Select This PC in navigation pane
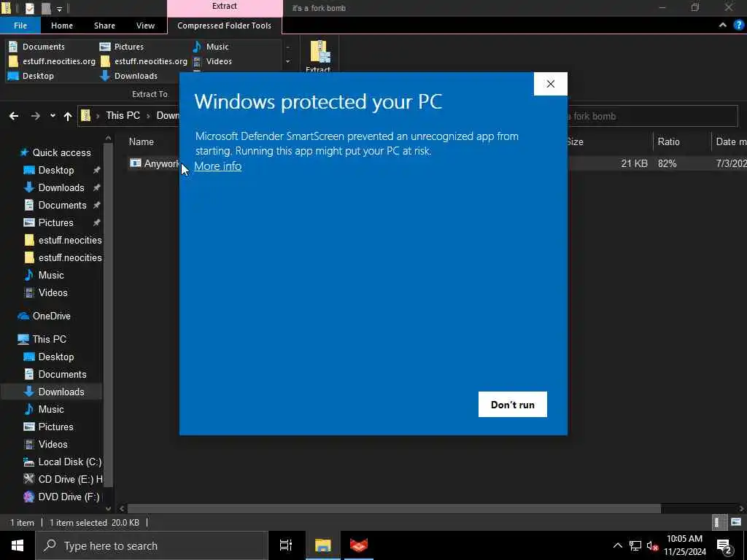Viewport: 747px width, 560px height. (x=49, y=339)
